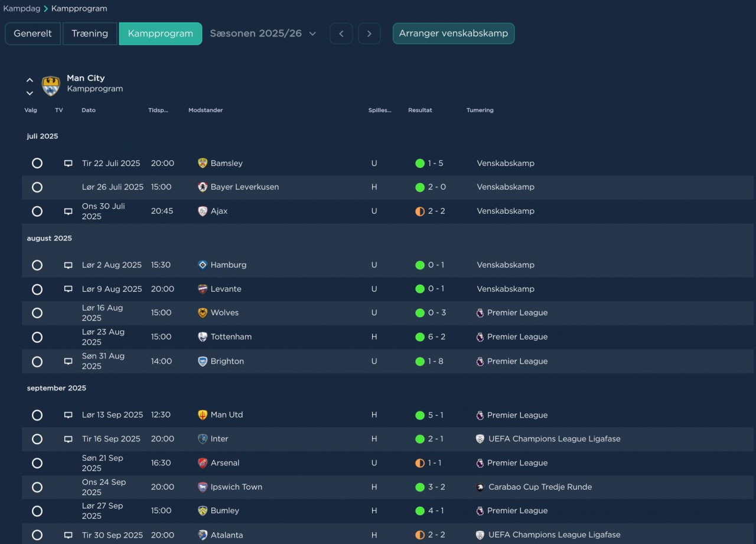Click the Arranger venskabskamp button
The height and width of the screenshot is (544, 756).
pos(454,34)
